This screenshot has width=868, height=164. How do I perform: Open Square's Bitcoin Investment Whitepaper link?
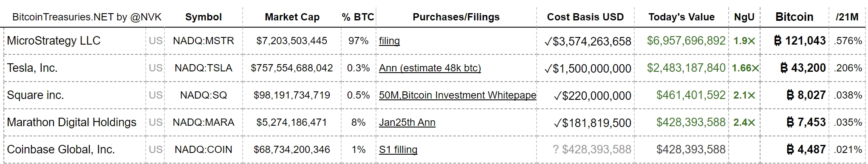click(x=458, y=95)
